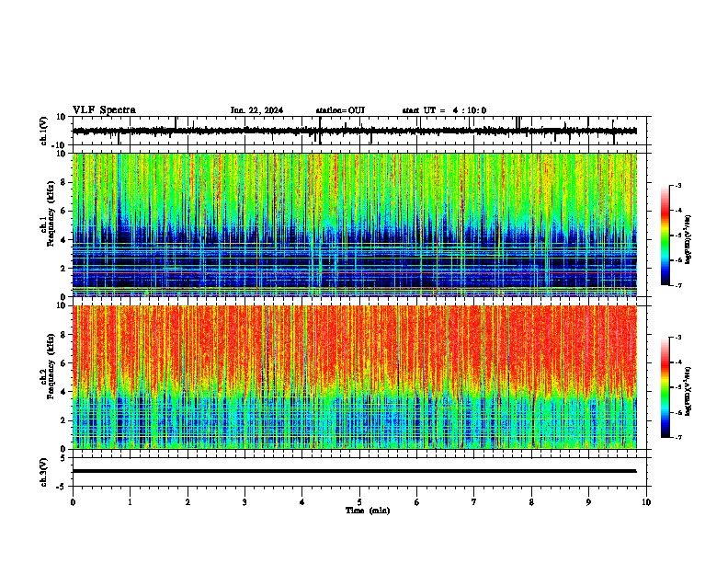Click the '-10' tick on ch.1(V) axis

click(x=60, y=145)
